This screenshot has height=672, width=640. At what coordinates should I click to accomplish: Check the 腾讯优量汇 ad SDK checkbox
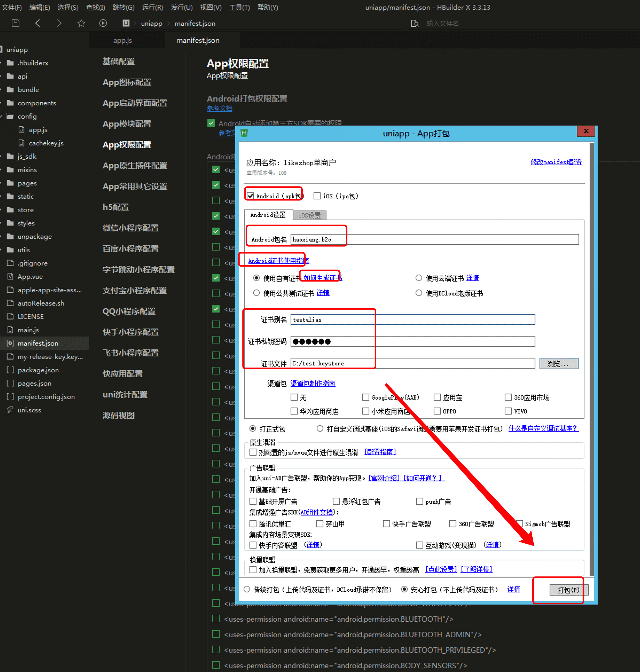tap(253, 523)
